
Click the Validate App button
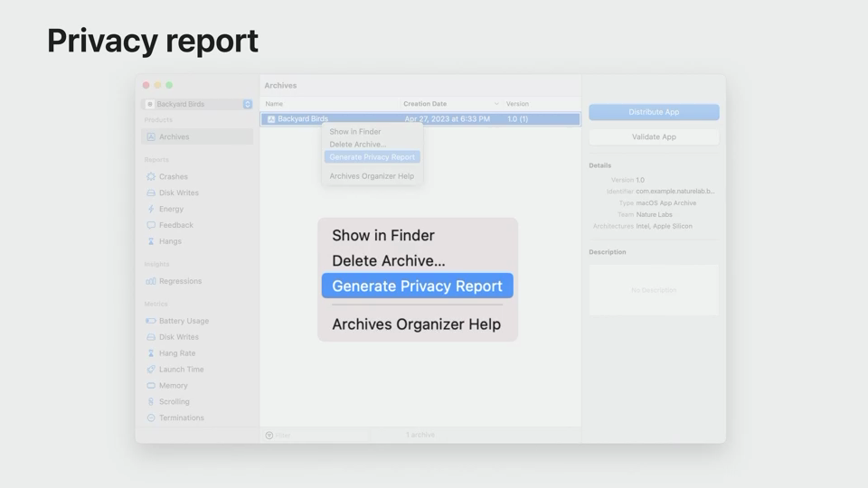(x=654, y=136)
